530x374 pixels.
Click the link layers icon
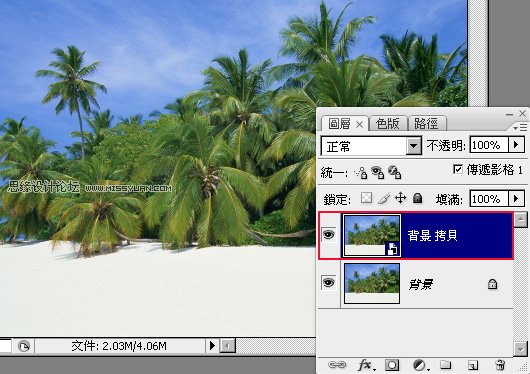[337, 365]
